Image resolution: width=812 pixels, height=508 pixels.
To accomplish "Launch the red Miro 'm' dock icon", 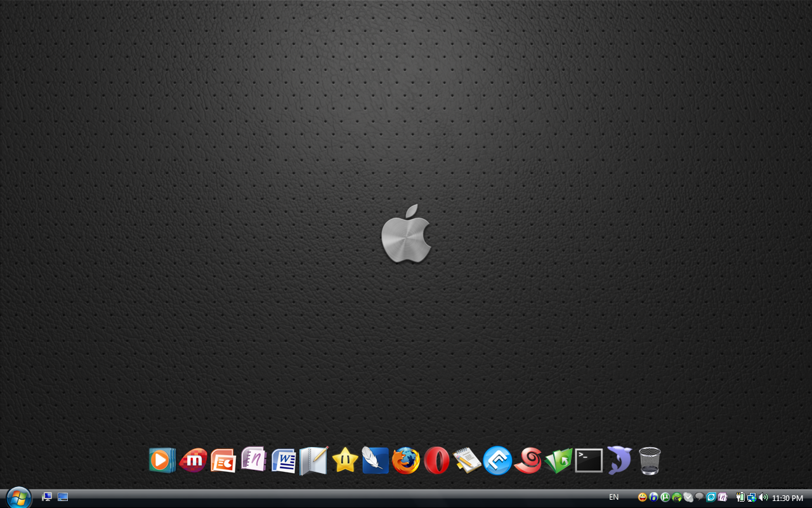I will [193, 460].
